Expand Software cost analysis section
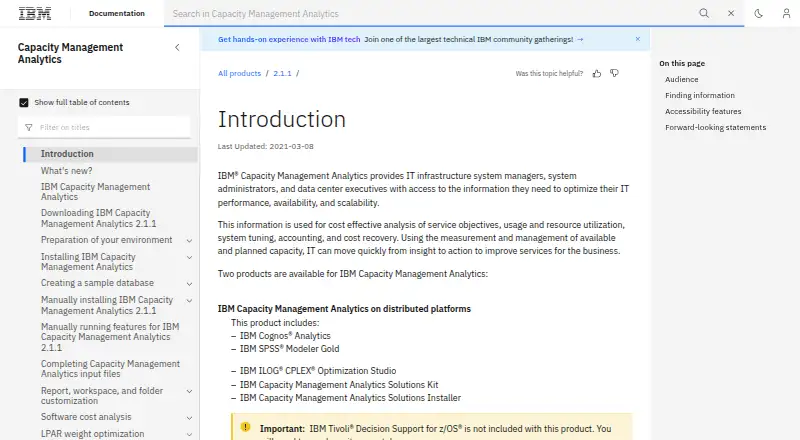The image size is (800, 440). click(189, 418)
